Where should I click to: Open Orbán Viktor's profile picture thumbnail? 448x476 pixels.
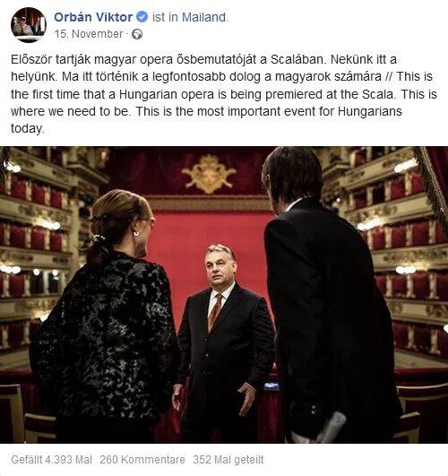(x=29, y=25)
